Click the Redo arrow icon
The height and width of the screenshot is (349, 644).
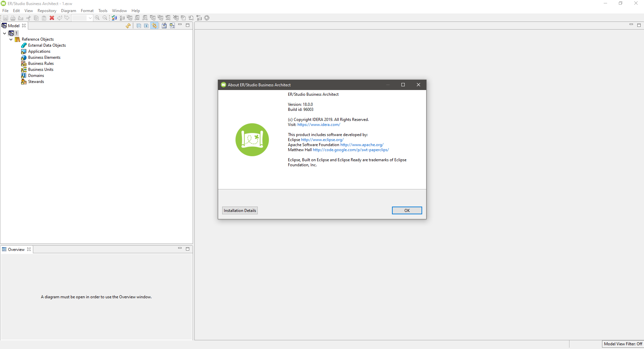tap(67, 18)
